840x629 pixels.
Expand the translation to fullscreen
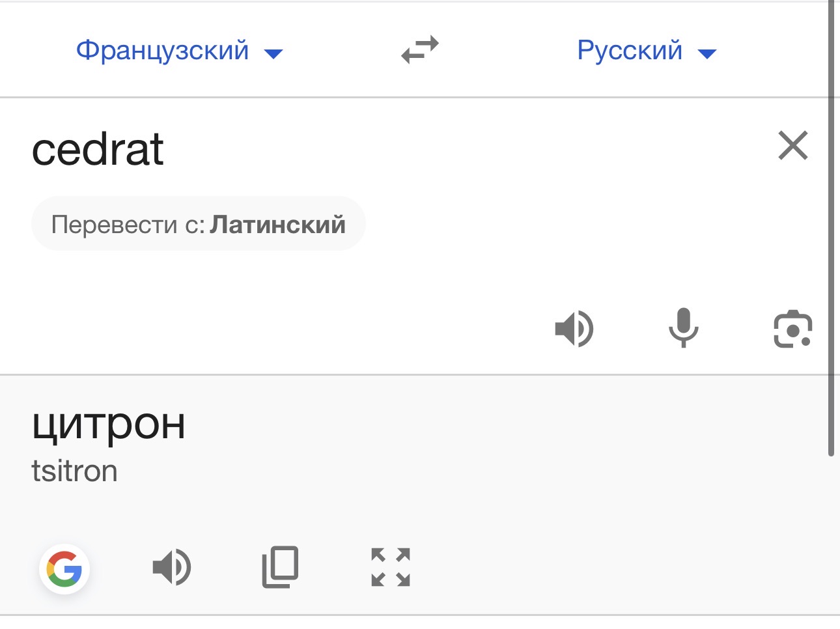tap(391, 566)
